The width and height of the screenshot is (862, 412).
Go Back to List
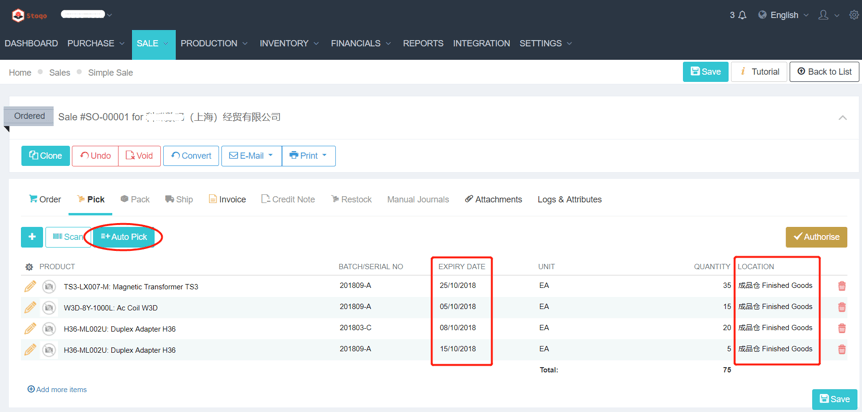click(824, 72)
